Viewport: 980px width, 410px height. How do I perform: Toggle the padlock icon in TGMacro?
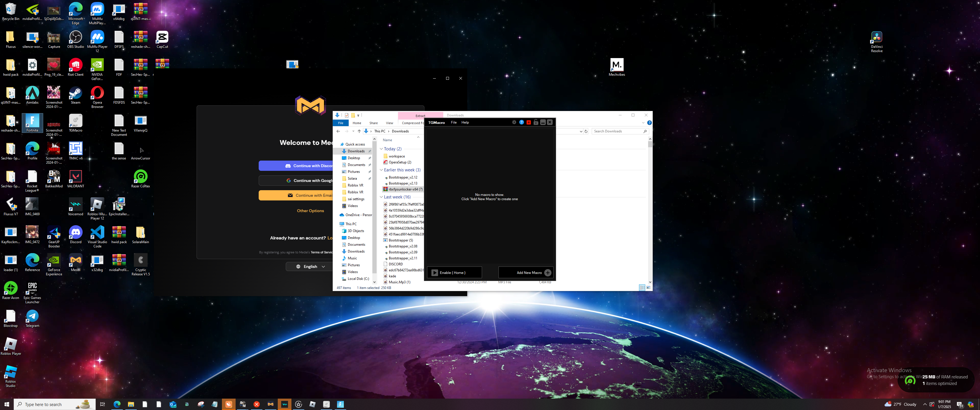(x=536, y=122)
